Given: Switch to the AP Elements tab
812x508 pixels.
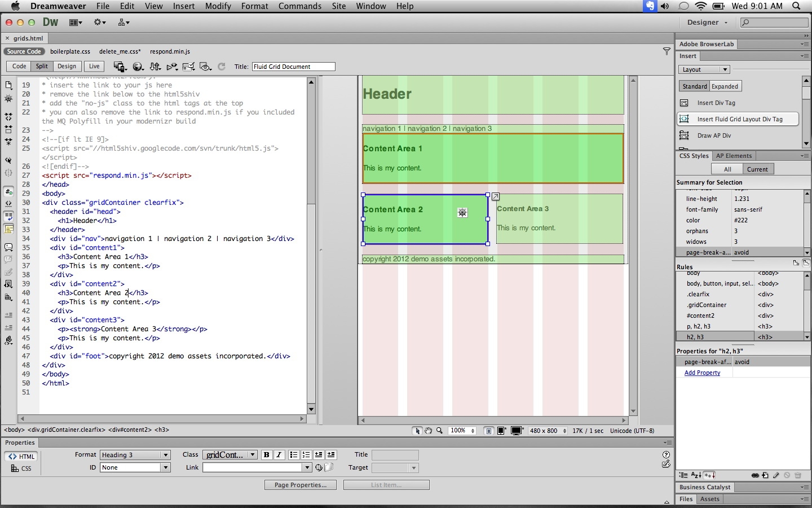Looking at the screenshot, I should pos(734,156).
